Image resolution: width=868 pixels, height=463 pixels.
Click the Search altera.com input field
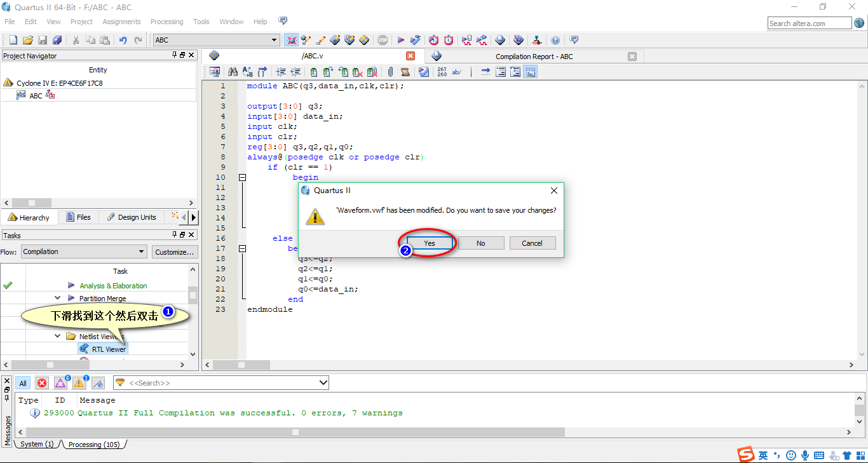[x=809, y=23]
